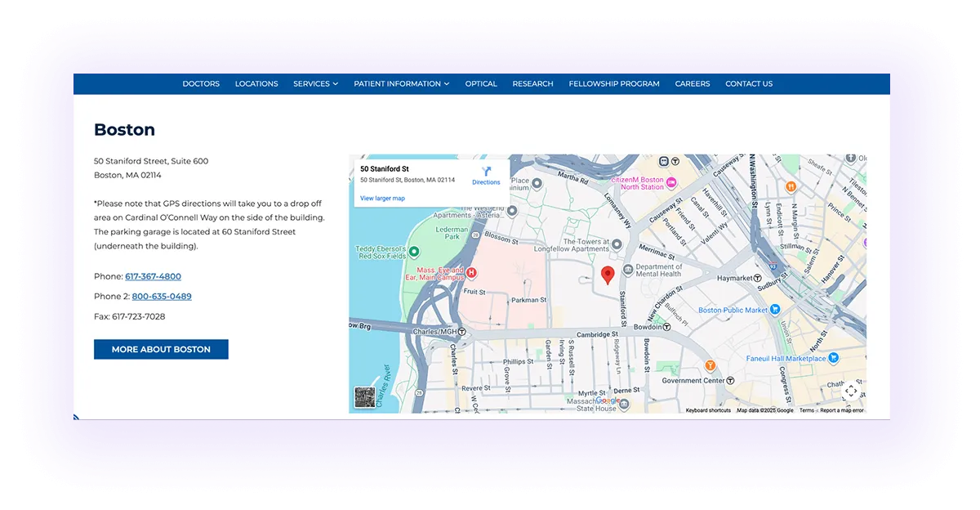Select the hospital icon at Mass Eye and Ear
The height and width of the screenshot is (510, 980).
click(471, 273)
